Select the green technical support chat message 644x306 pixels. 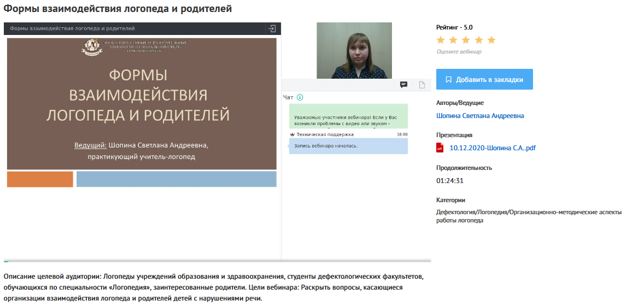[x=348, y=116]
